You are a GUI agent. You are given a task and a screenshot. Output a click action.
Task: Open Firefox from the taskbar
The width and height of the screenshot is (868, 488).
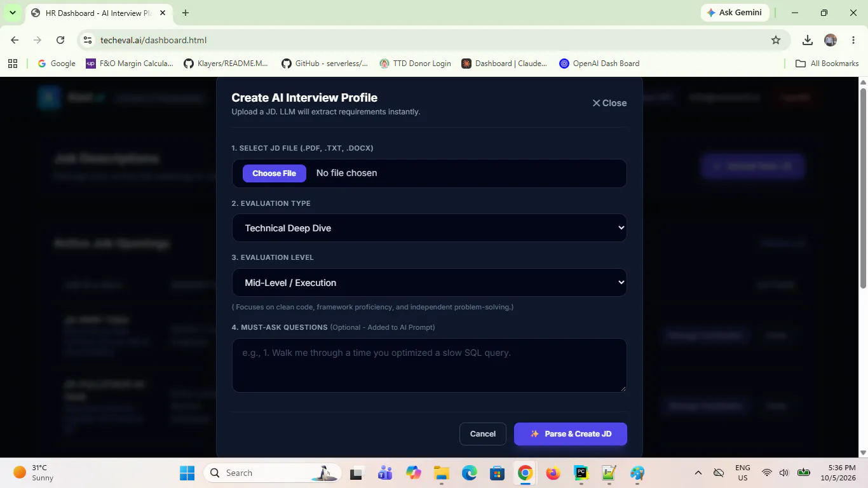click(553, 473)
